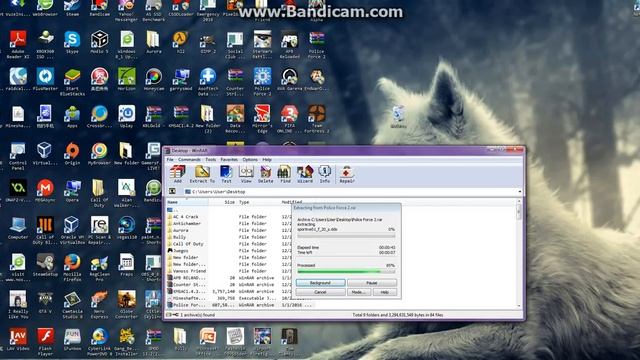Expand the address bar path dropdown
Screen dimensions: 640x360
point(520,191)
